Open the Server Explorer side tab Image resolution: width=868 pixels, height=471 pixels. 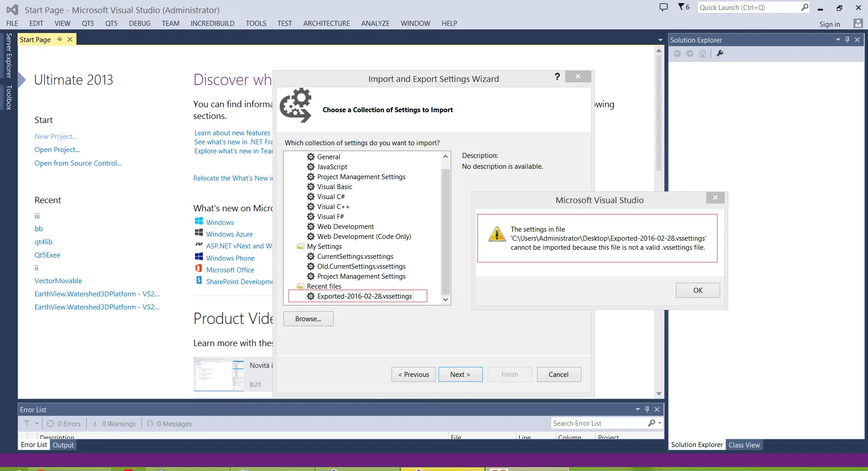click(9, 55)
